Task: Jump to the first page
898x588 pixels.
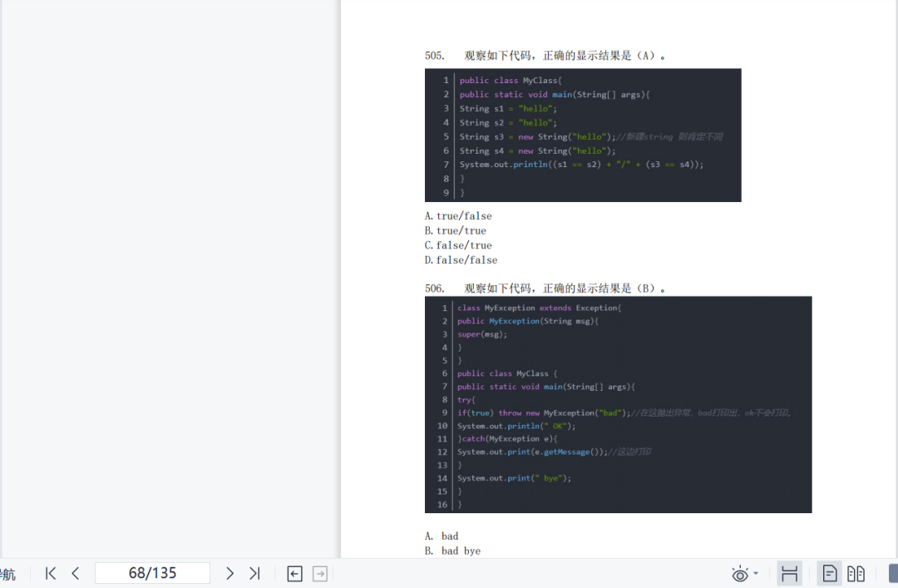Action: [x=51, y=573]
